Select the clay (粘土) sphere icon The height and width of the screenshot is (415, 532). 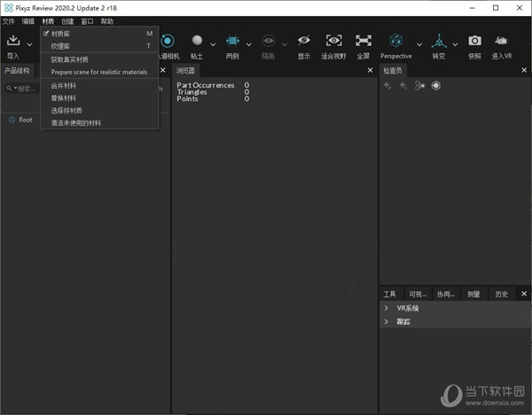197,41
